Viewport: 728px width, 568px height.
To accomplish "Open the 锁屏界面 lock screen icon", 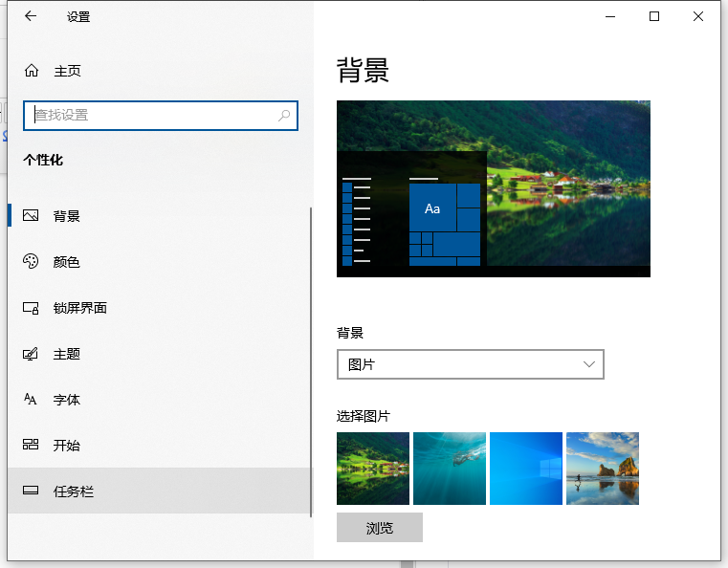I will 32,308.
